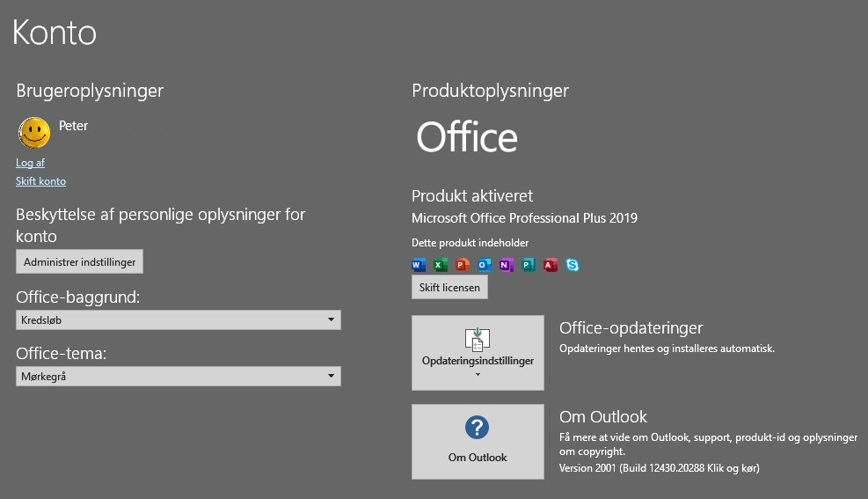Click the Outlook app icon
Image resolution: width=868 pixels, height=499 pixels.
(x=485, y=265)
